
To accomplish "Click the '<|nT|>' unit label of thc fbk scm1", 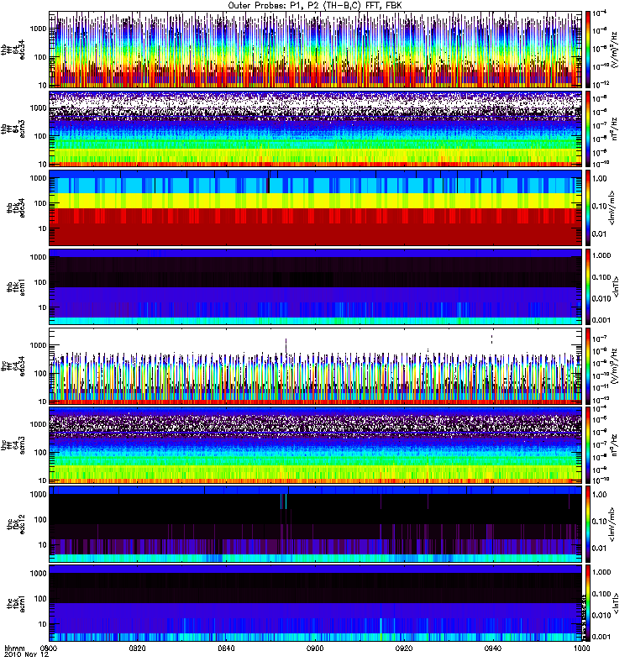I will pyautogui.click(x=616, y=603).
